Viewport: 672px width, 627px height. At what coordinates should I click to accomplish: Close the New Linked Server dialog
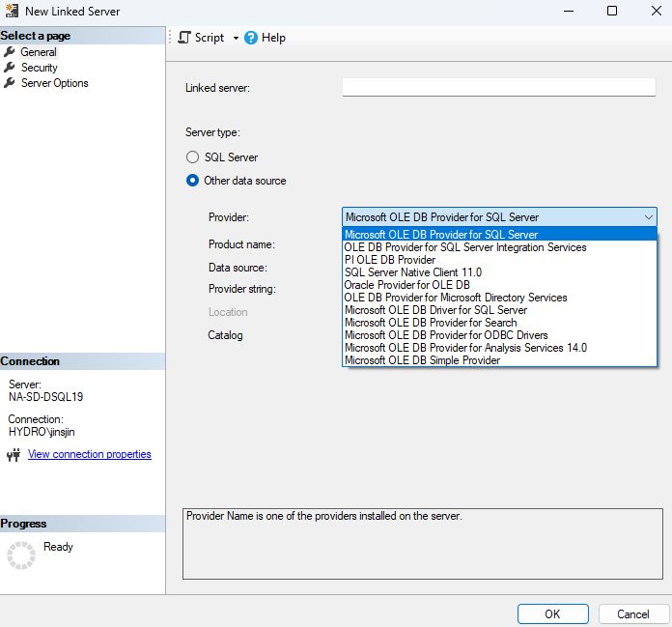pyautogui.click(x=657, y=11)
